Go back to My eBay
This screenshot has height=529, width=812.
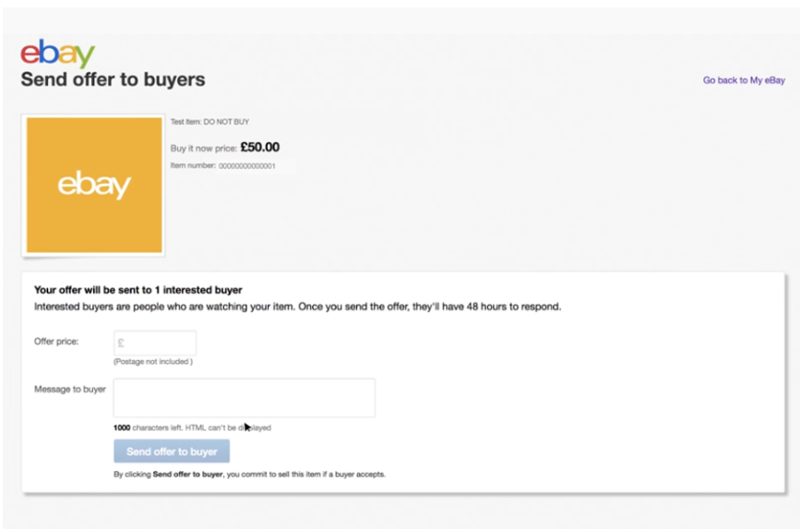[744, 80]
